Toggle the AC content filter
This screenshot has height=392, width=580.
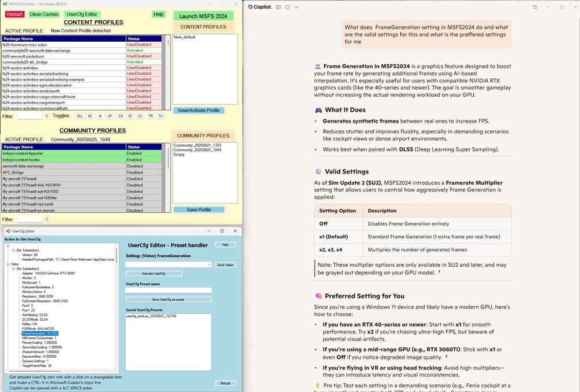tap(90, 115)
